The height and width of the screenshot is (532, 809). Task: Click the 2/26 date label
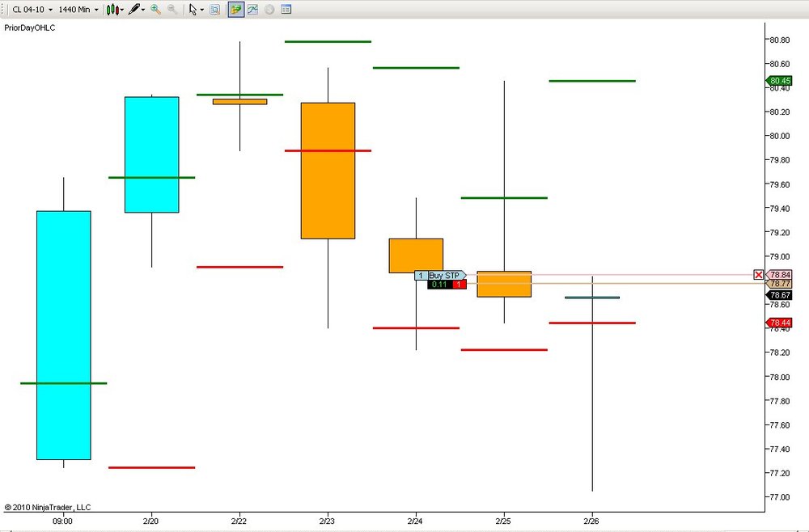(x=591, y=521)
